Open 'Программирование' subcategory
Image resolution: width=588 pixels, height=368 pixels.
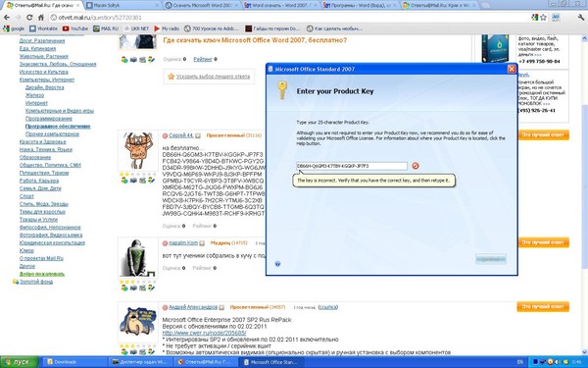49,119
